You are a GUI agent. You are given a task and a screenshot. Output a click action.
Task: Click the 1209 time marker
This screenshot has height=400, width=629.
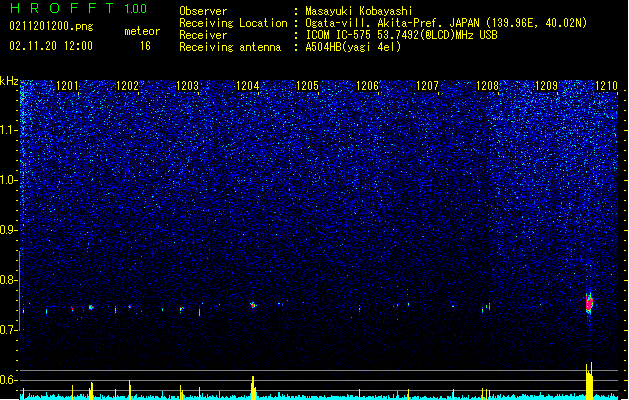547,86
